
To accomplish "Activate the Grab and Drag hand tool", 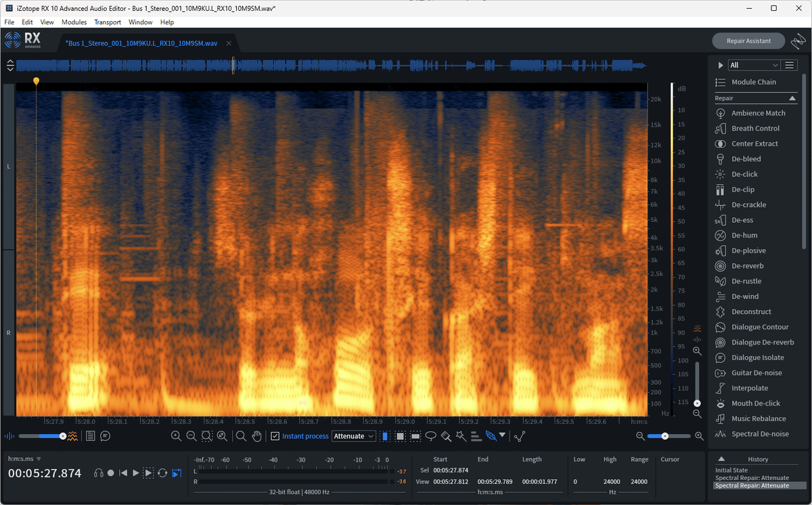I will pyautogui.click(x=256, y=437).
